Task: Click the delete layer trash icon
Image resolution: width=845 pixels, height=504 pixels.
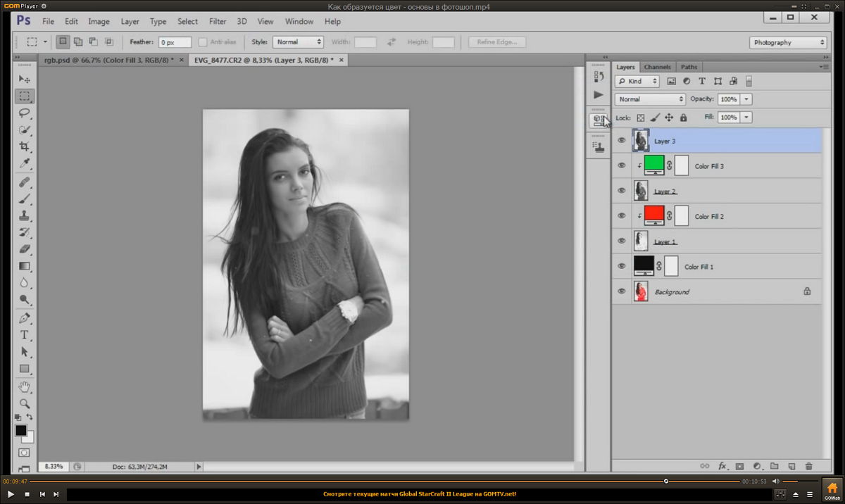Action: (808, 466)
